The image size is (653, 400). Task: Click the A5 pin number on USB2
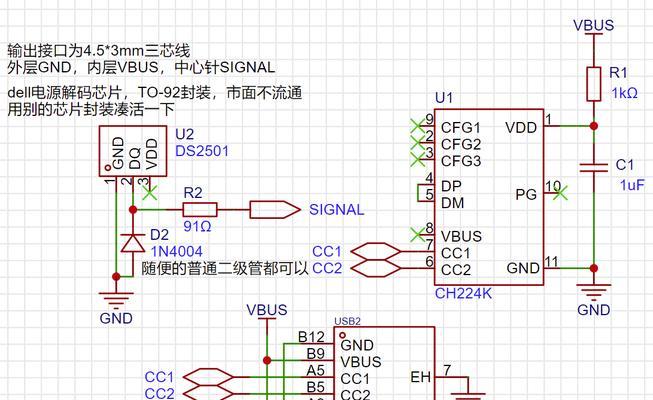(315, 370)
